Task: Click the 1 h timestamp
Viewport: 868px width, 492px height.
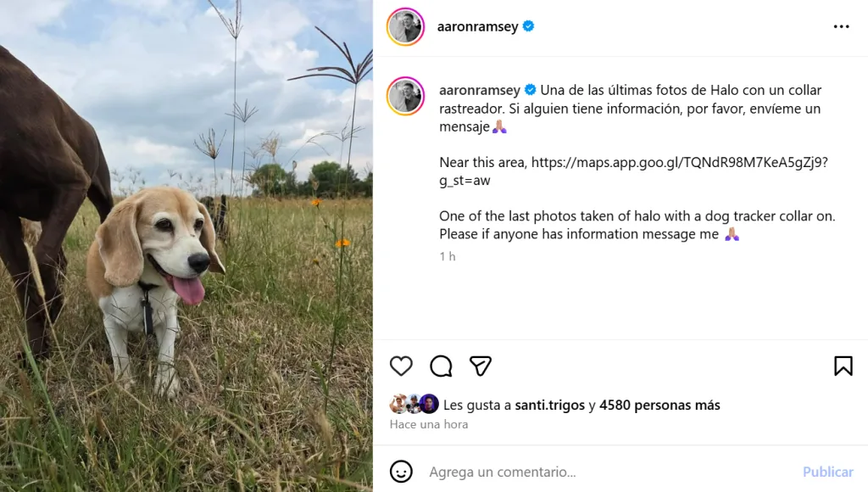Action: click(x=448, y=256)
